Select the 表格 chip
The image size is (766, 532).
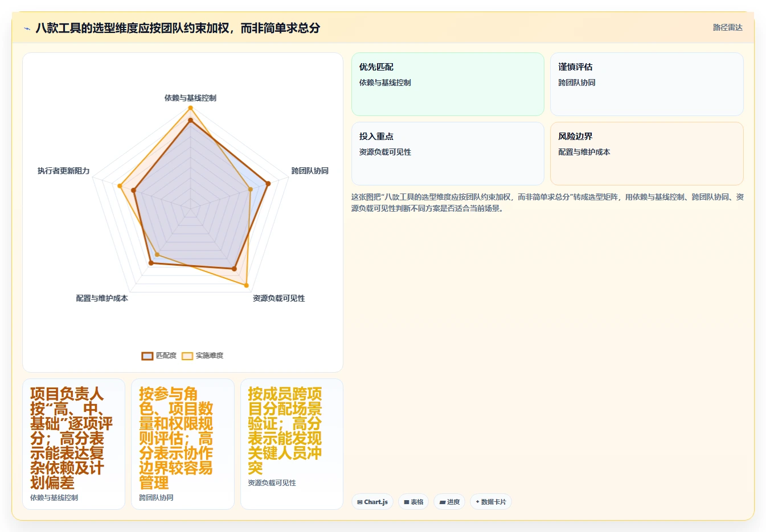[x=413, y=502]
